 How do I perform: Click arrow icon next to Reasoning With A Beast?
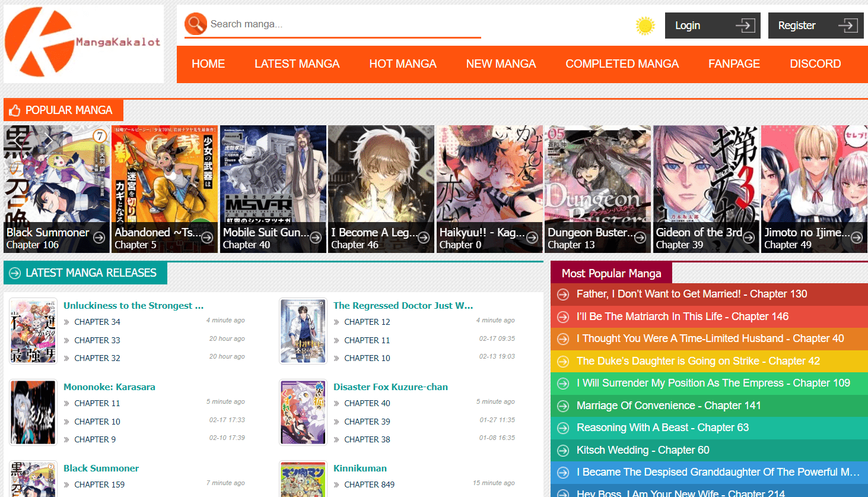pyautogui.click(x=563, y=428)
